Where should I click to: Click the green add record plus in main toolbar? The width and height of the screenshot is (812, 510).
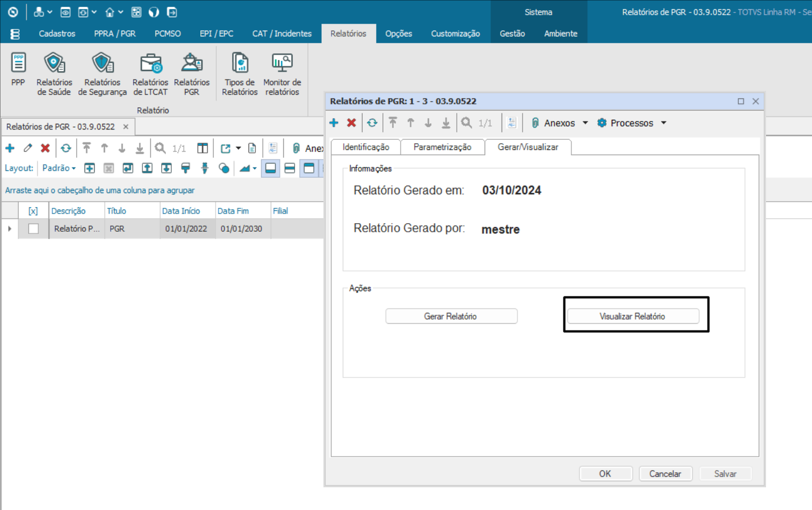[10, 148]
